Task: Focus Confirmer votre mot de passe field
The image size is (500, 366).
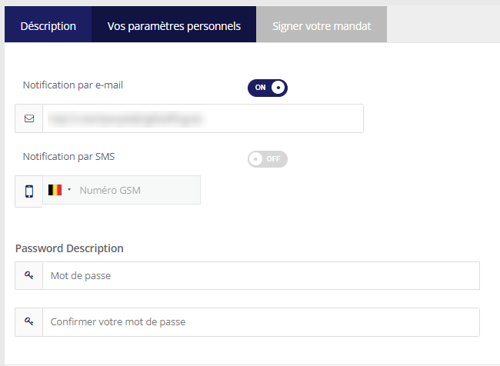Action: [x=261, y=322]
